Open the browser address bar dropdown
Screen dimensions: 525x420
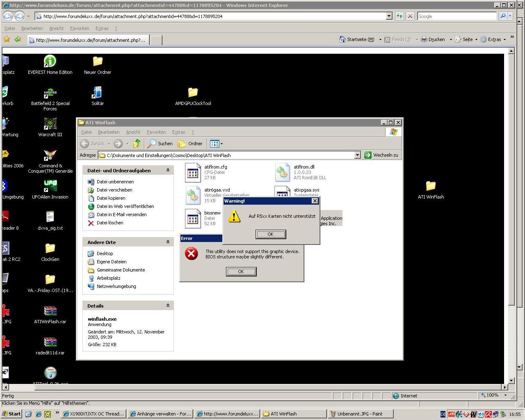click(389, 16)
